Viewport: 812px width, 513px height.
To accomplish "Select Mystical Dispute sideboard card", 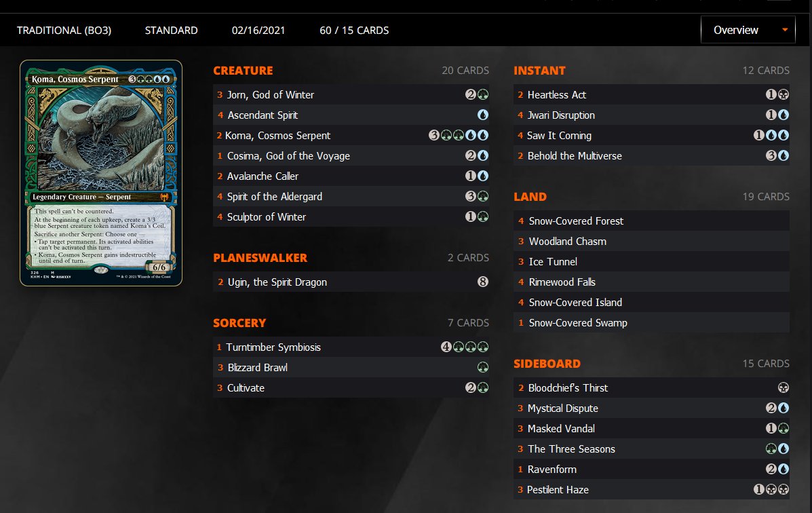I will [651, 408].
